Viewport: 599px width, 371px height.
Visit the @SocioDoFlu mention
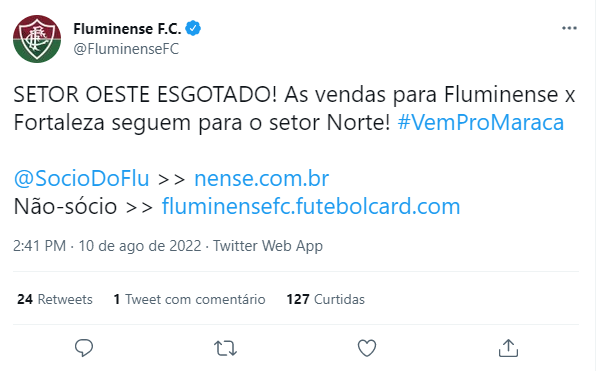click(81, 178)
